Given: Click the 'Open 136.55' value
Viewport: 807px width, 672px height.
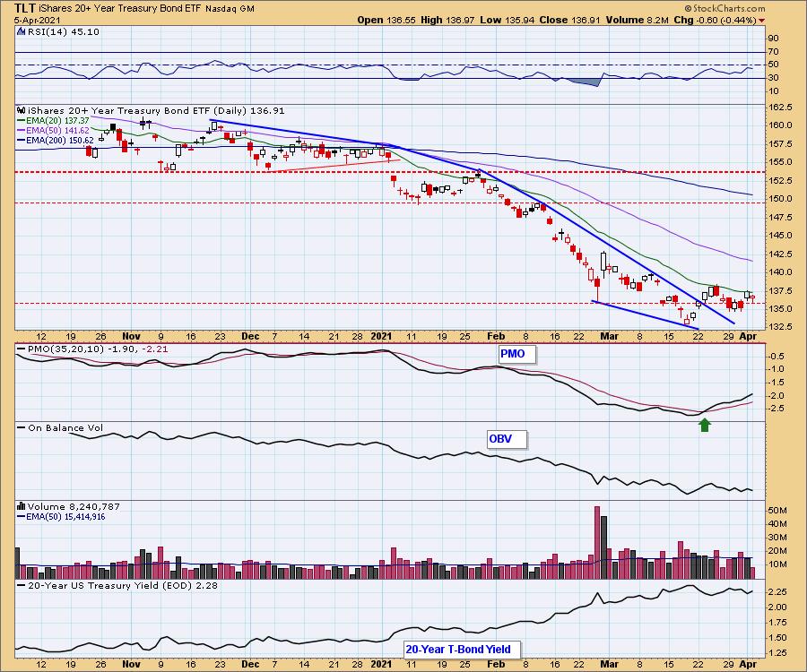Looking at the screenshot, I should pyautogui.click(x=386, y=20).
